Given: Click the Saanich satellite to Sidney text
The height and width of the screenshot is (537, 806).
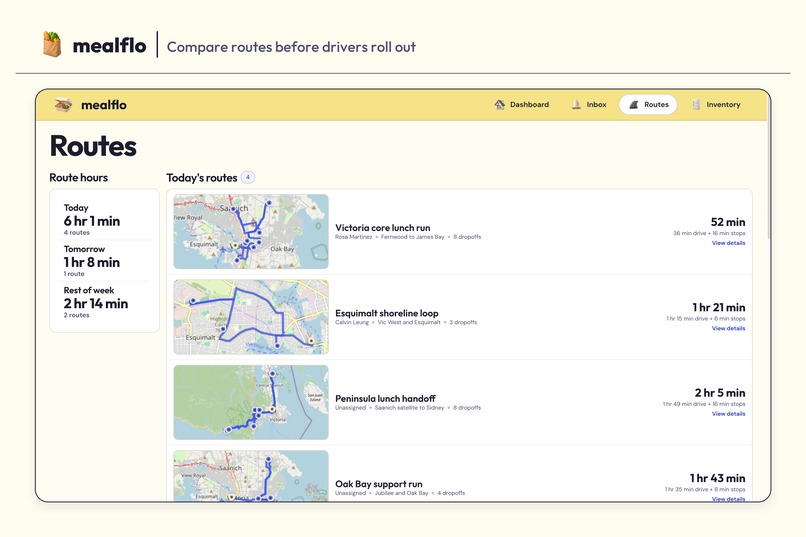Looking at the screenshot, I should (x=409, y=408).
